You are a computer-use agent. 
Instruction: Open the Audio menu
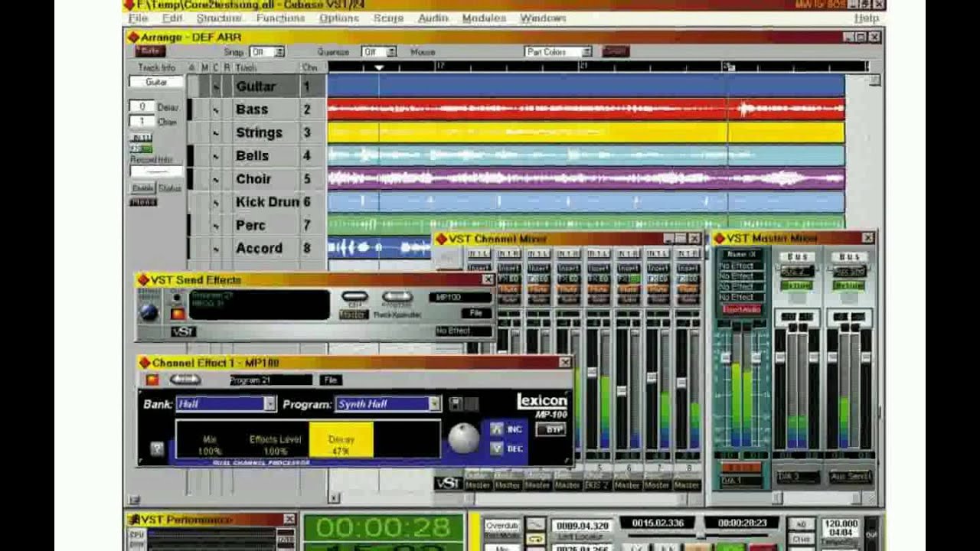tap(433, 18)
